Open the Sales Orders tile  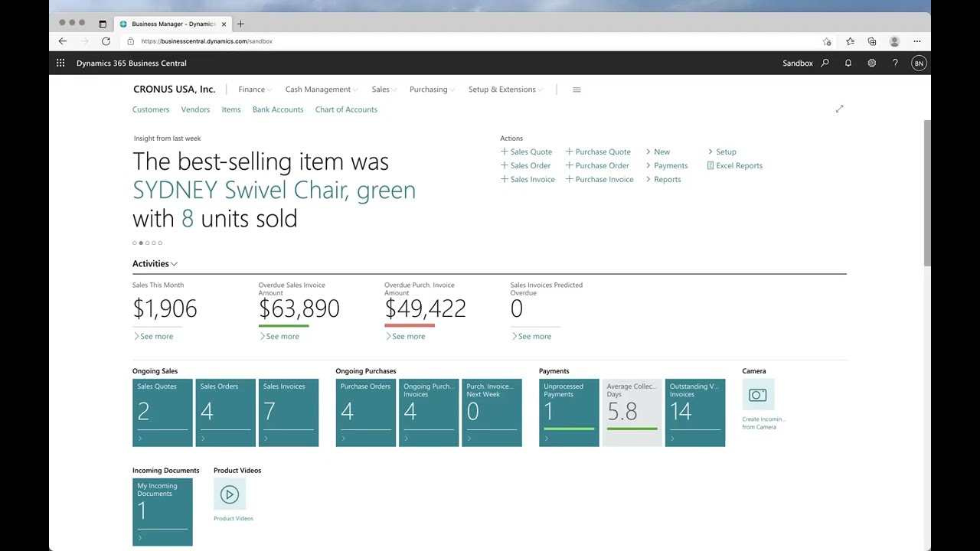pos(225,412)
